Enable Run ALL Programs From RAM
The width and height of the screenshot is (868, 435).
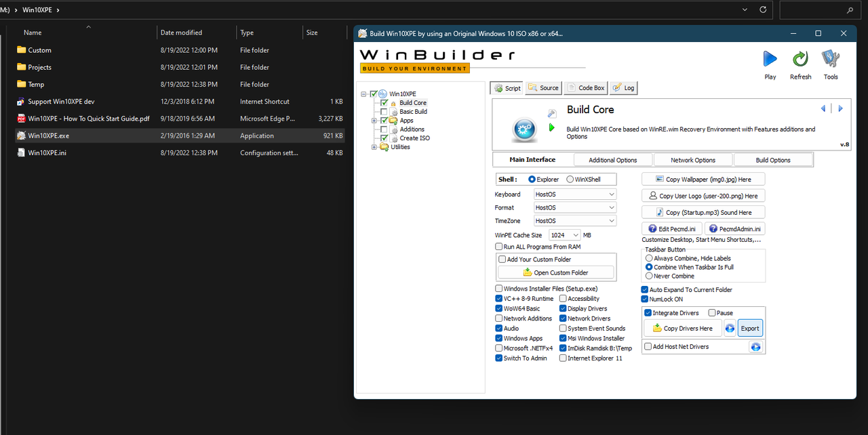pos(499,247)
